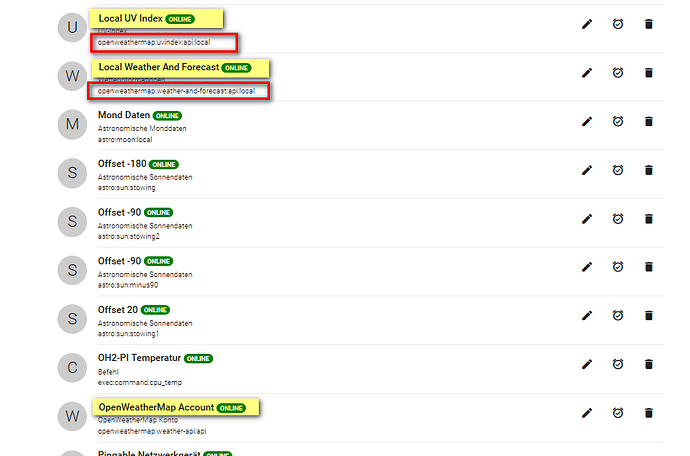Screen dimensions: 690x456
Task: Edit the OH2-PI Temperatur thing
Action: (587, 364)
